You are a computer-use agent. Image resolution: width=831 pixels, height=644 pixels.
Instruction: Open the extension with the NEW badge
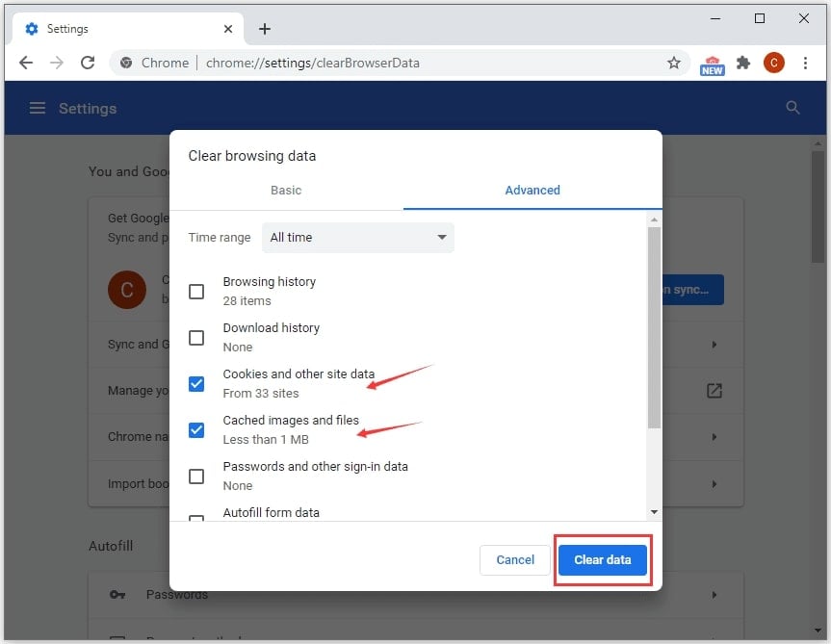[x=712, y=65]
